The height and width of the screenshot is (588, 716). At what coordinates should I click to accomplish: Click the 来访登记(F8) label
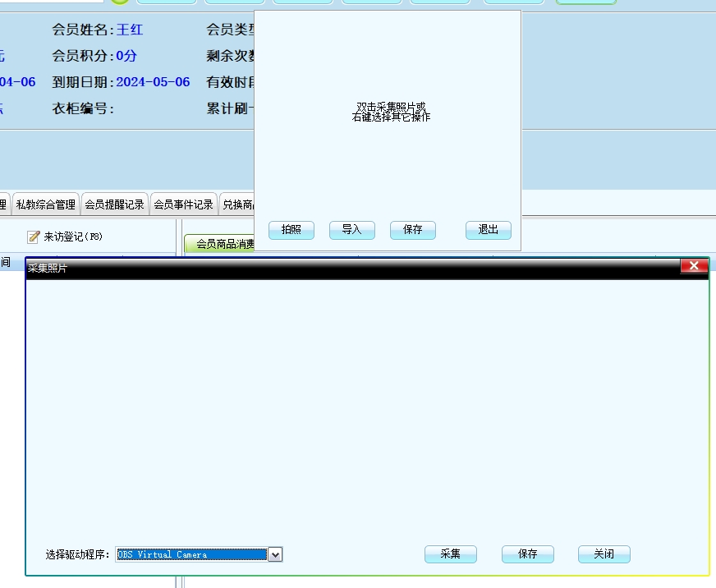click(x=73, y=237)
